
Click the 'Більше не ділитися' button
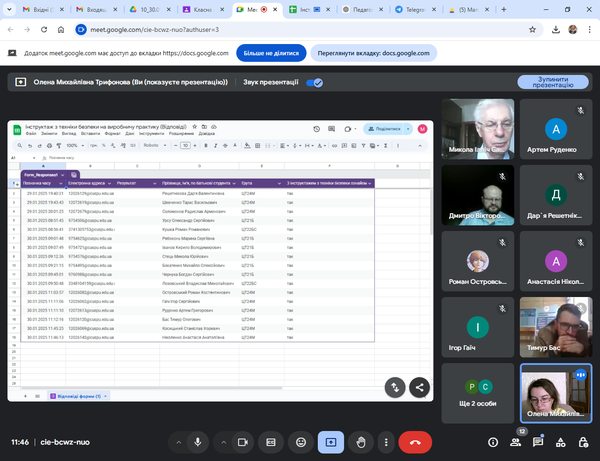(x=270, y=53)
